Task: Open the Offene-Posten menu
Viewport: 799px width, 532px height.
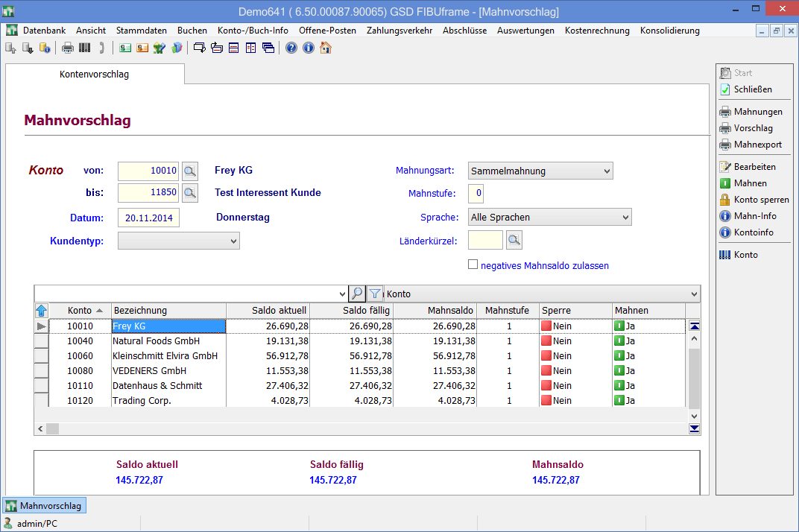Action: click(327, 31)
